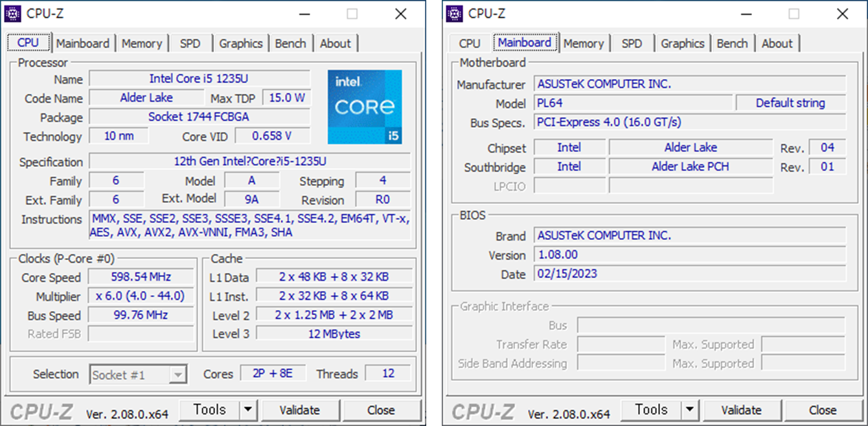This screenshot has height=426, width=868.
Task: Click the Core VID value 0.658 V
Action: point(272,136)
